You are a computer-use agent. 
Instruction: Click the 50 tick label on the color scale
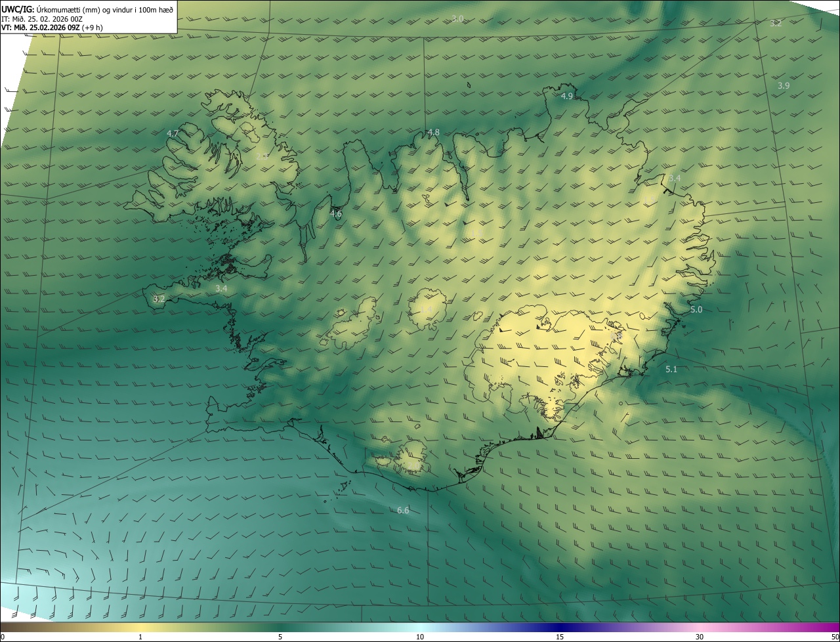coord(835,637)
